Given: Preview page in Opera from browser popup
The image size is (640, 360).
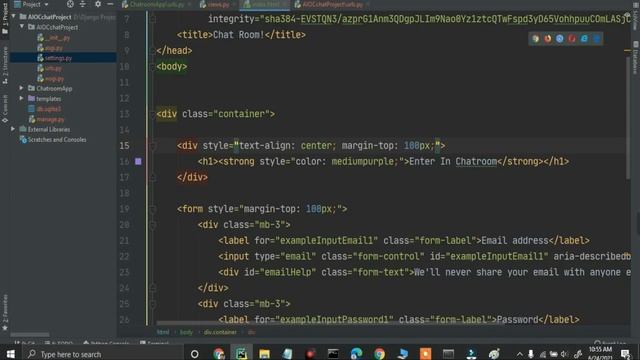Looking at the screenshot, I should [x=572, y=38].
